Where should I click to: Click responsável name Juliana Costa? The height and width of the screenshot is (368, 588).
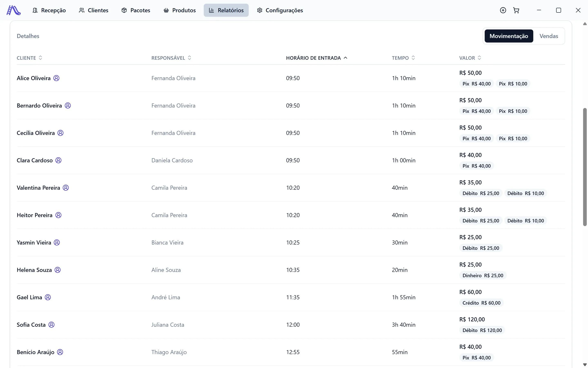168,325
